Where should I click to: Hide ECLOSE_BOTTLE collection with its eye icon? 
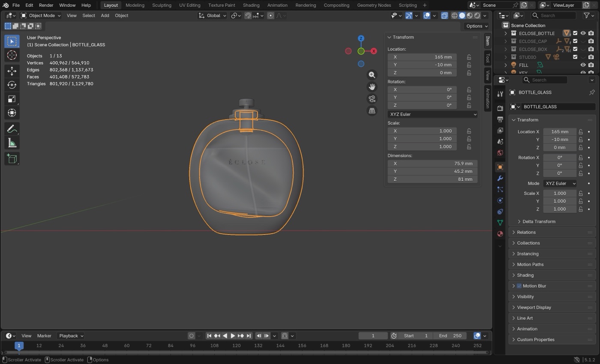583,33
